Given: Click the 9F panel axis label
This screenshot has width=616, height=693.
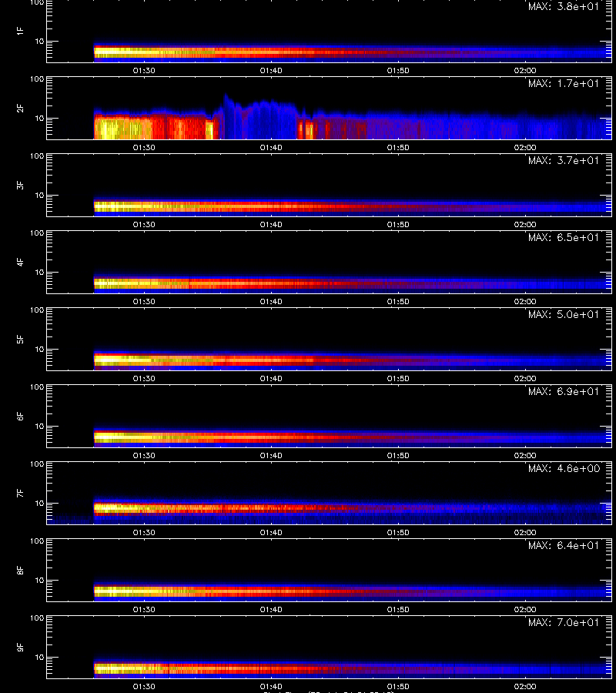Looking at the screenshot, I should (20, 647).
